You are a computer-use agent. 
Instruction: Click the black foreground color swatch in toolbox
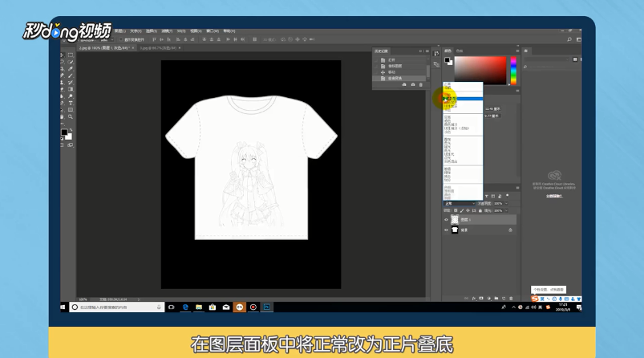[x=64, y=132]
